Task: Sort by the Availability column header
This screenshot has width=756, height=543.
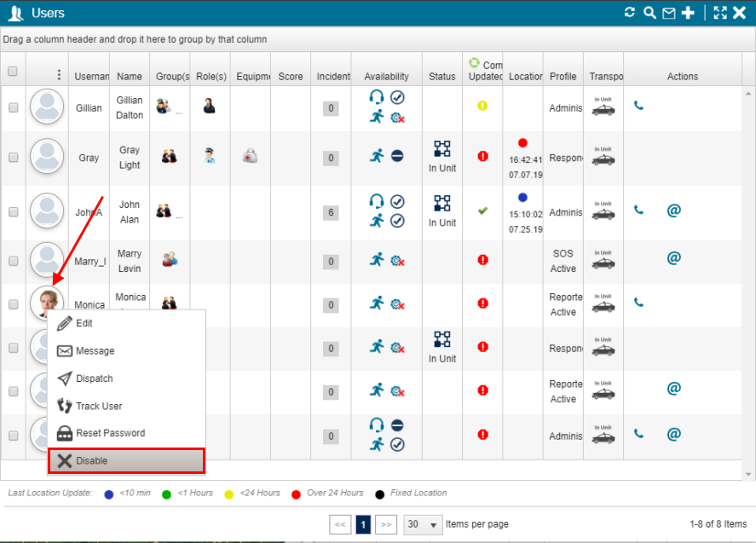Action: [x=386, y=77]
